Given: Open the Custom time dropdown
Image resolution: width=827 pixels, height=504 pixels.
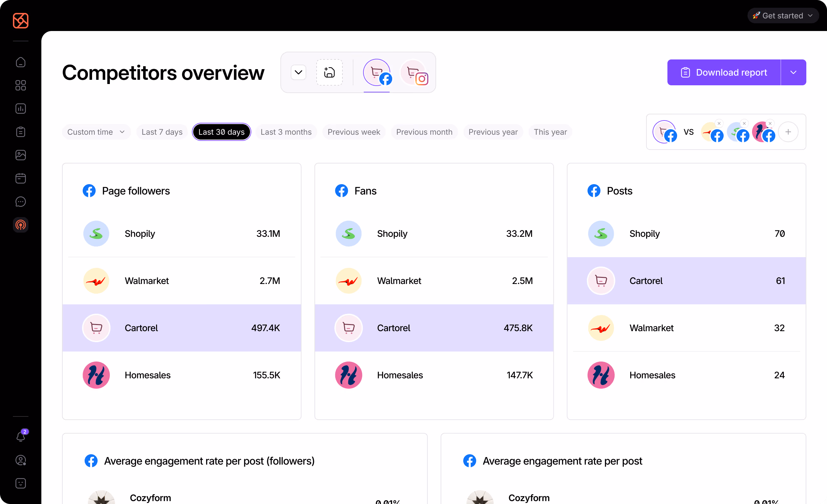Looking at the screenshot, I should 96,132.
